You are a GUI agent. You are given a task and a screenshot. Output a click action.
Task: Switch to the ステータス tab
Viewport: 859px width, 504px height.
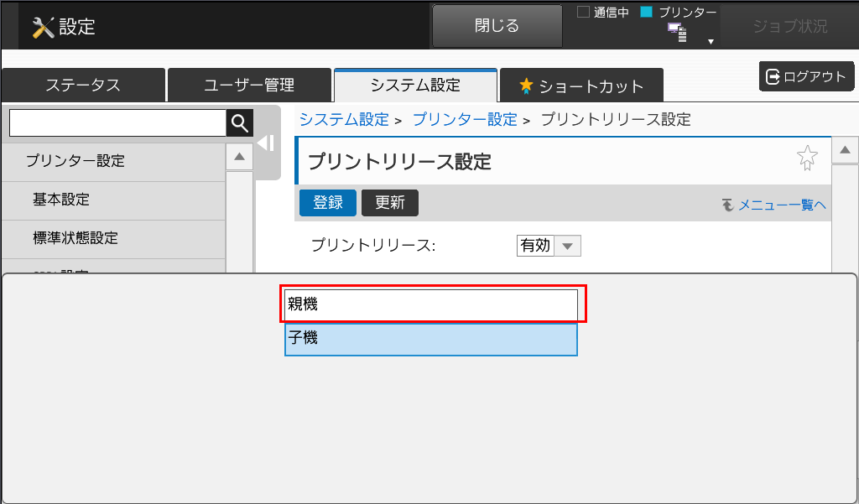(83, 86)
